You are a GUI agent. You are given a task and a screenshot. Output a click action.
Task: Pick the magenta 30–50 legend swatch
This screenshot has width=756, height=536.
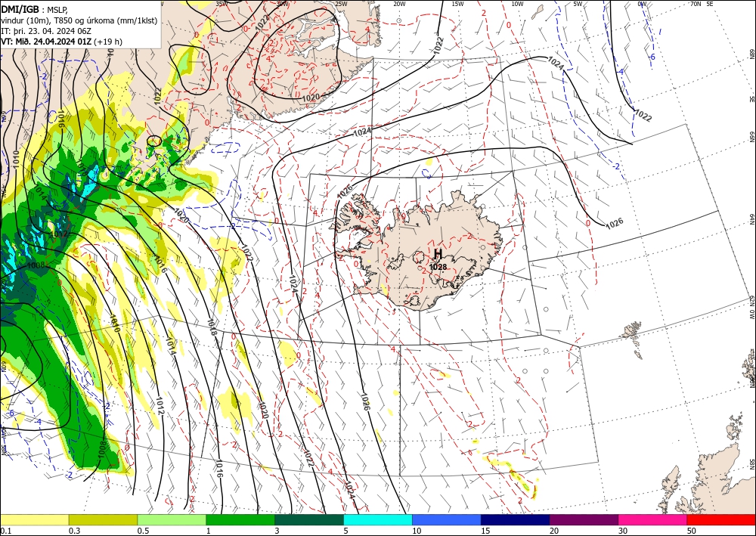click(x=653, y=519)
